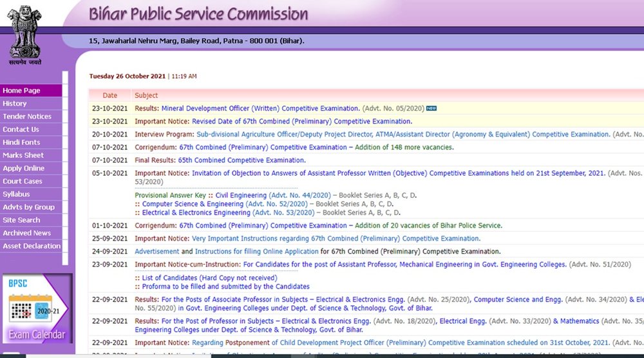The width and height of the screenshot is (644, 358).
Task: Open Advts by Group menu item
Action: (31, 207)
